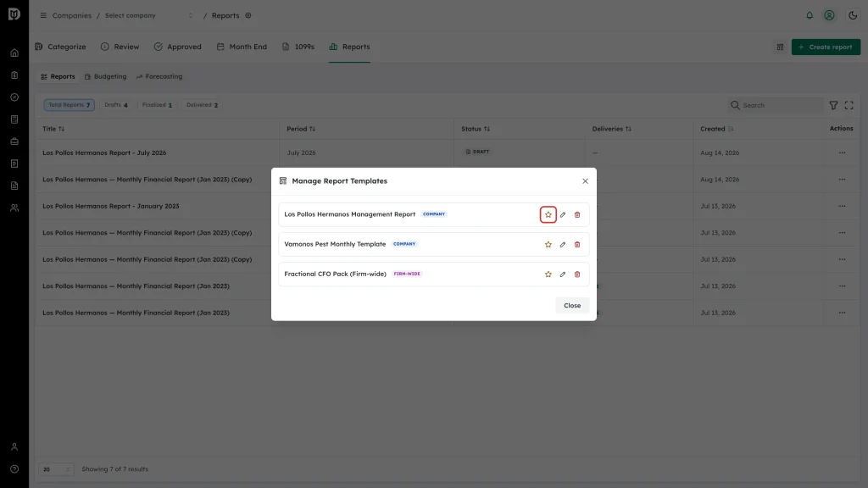
Task: Filter by Drafts 4
Action: (115, 105)
